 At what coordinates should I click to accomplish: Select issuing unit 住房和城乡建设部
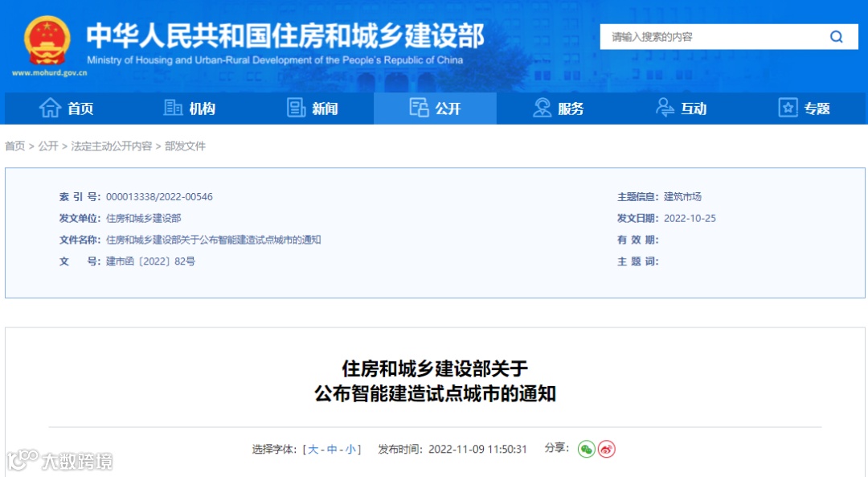[x=143, y=218]
